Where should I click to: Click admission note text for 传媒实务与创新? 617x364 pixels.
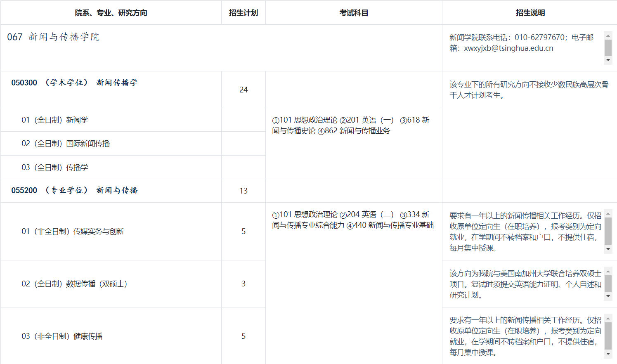pyautogui.click(x=525, y=232)
